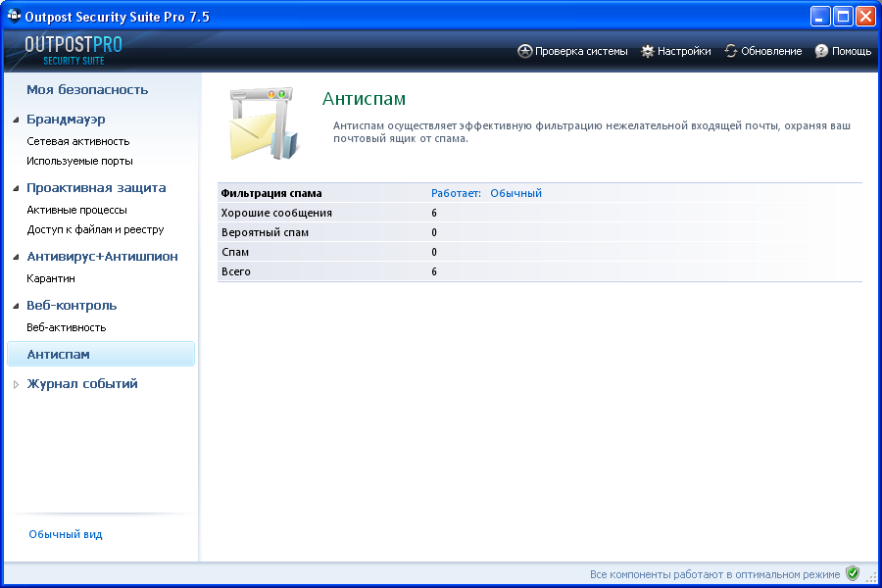The height and width of the screenshot is (588, 882).
Task: Click the Спам row label
Action: [x=235, y=252]
